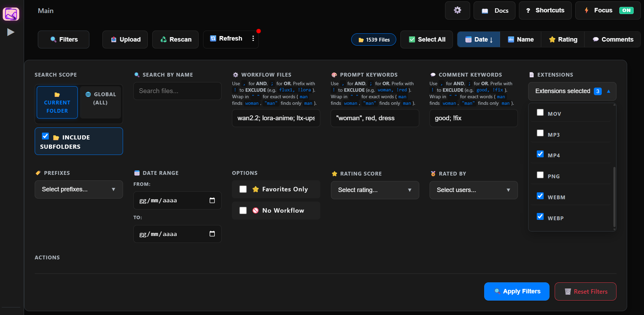644x315 pixels.
Task: Open the Select users dropdown
Action: pyautogui.click(x=474, y=190)
